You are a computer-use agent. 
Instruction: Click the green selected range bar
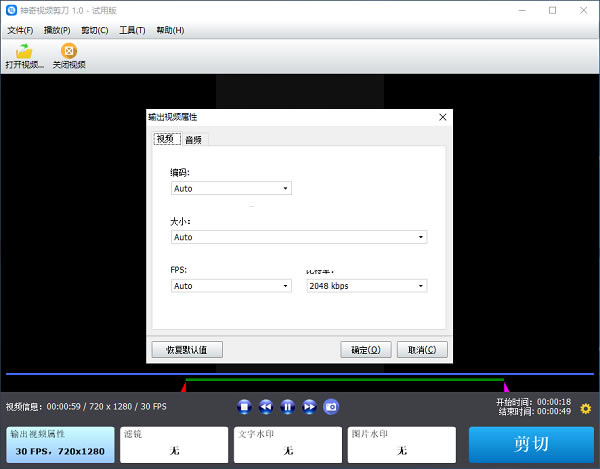point(344,379)
